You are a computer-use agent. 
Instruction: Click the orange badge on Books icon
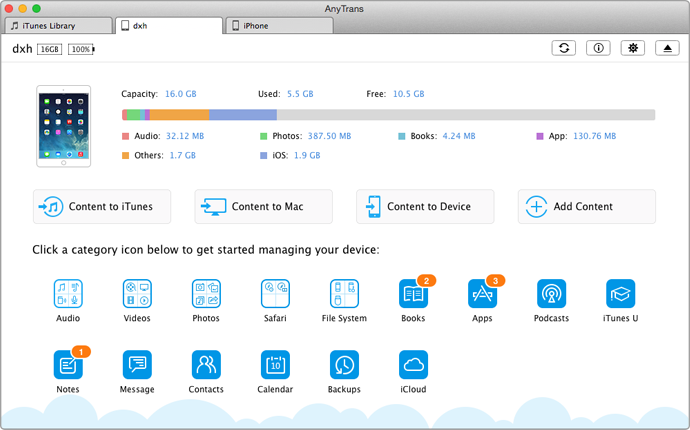coord(426,280)
